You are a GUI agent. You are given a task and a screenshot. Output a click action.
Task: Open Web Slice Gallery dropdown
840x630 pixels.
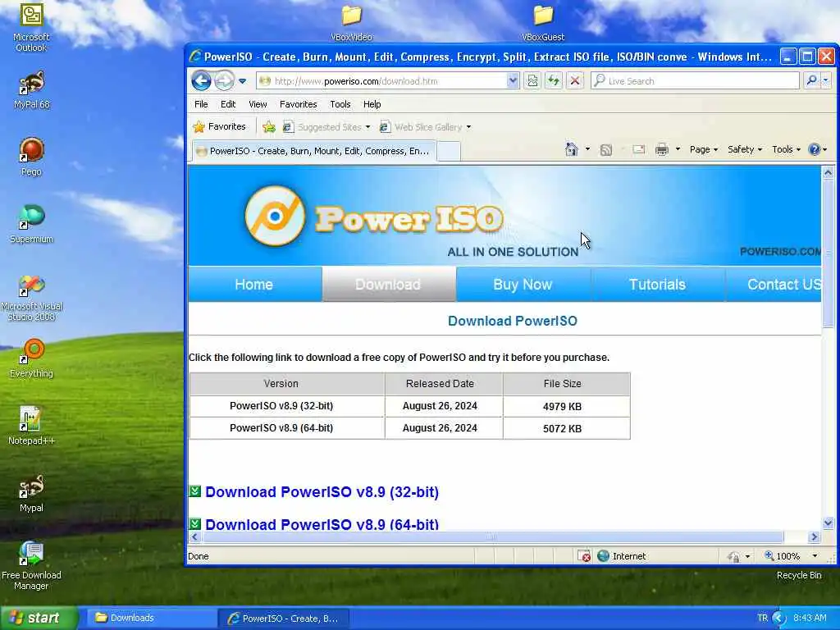(x=426, y=127)
